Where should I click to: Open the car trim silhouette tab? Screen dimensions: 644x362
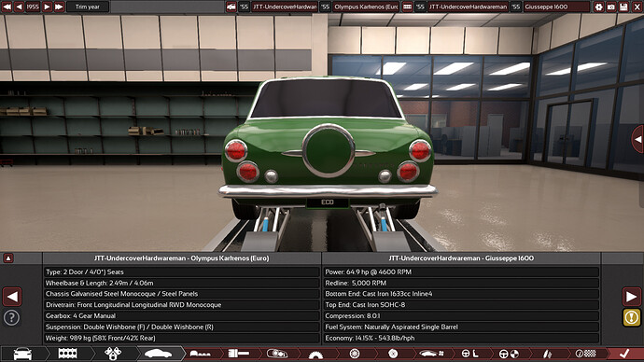159,354
